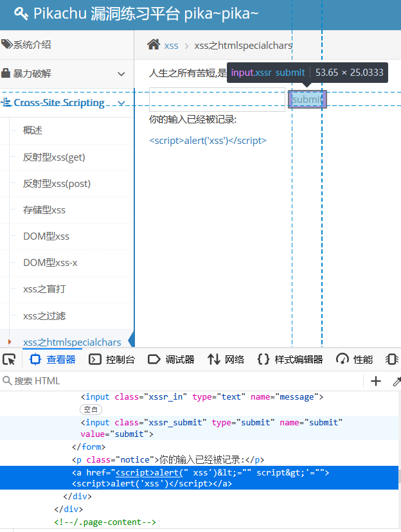Click the home icon in breadcrumb
401x532 pixels.
[154, 44]
